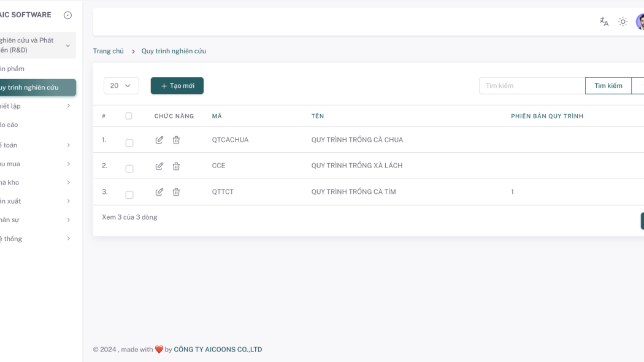This screenshot has height=362, width=644.
Task: Open the rows-per-page dropdown showing 20
Action: click(x=121, y=86)
